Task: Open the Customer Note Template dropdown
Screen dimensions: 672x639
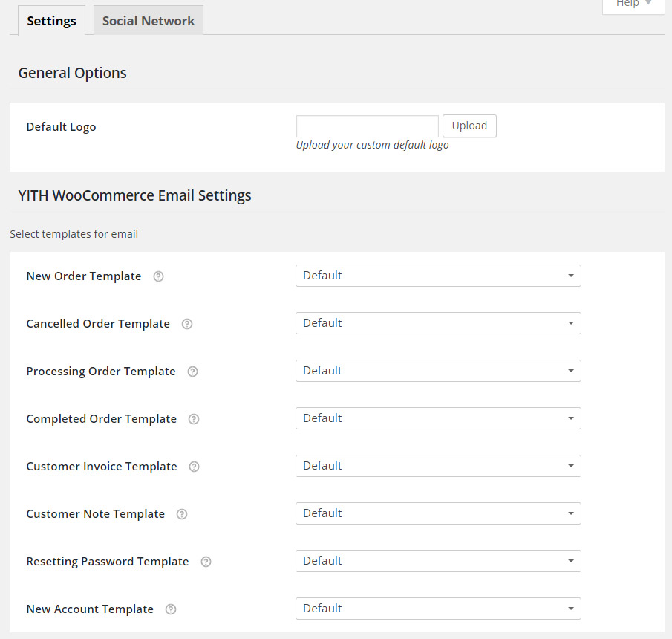Action: click(x=438, y=513)
